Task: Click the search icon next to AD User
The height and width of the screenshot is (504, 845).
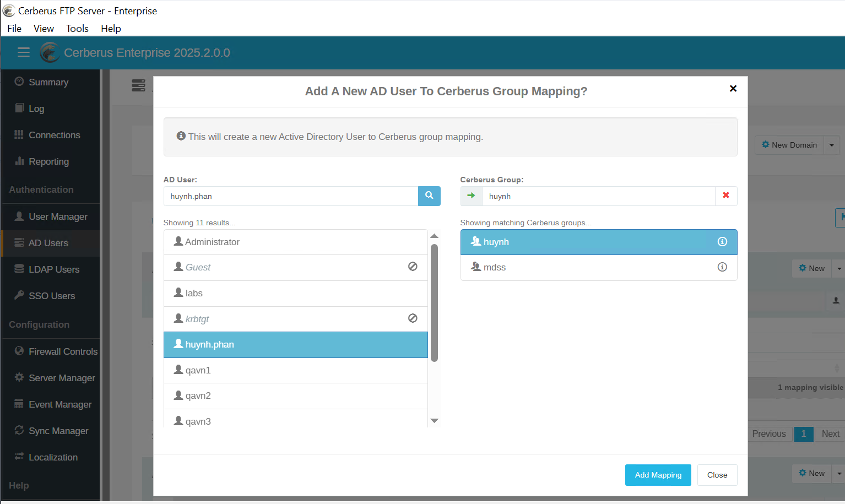Action: (x=429, y=196)
